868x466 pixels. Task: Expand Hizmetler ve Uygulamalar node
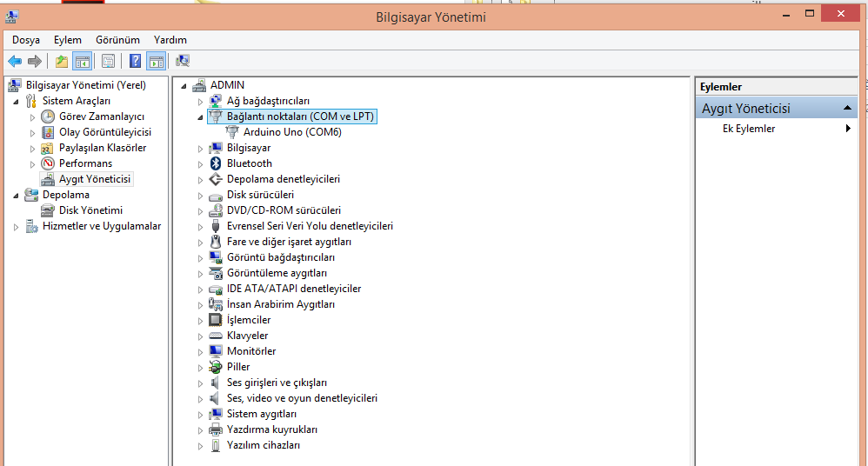[x=16, y=227]
